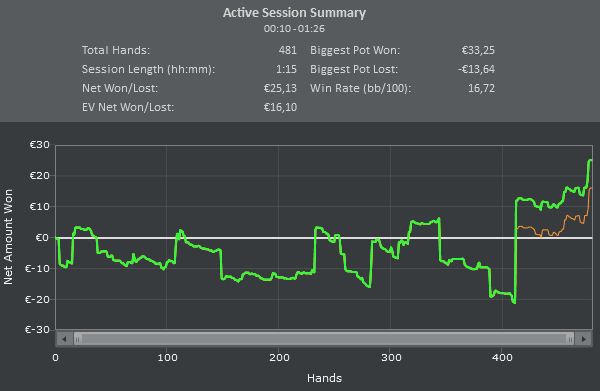Click the 200 hands axis tick label
The height and width of the screenshot is (391, 600).
coord(279,358)
